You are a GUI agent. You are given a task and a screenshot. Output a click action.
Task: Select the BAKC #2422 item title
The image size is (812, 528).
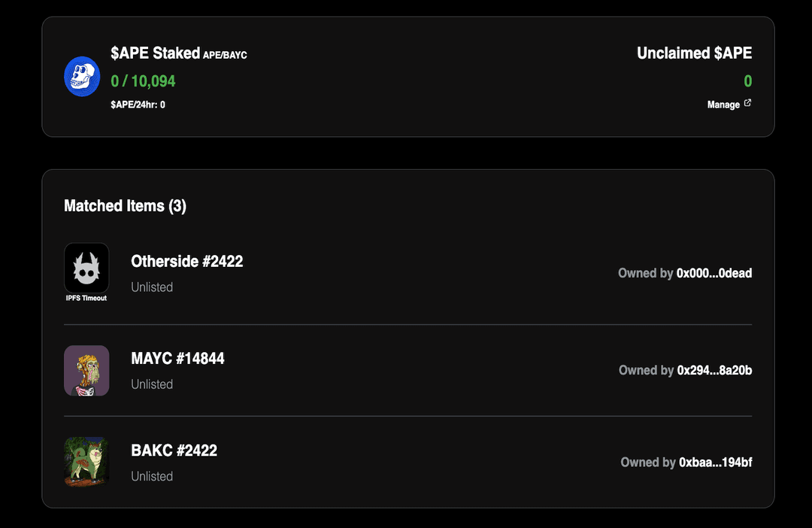tap(174, 451)
